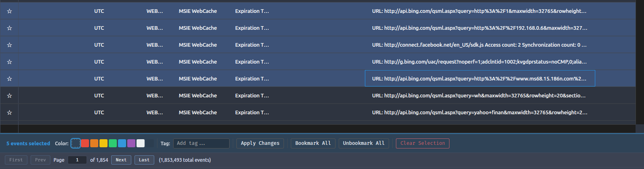
Task: Select the purple color swatch
Action: (x=131, y=143)
